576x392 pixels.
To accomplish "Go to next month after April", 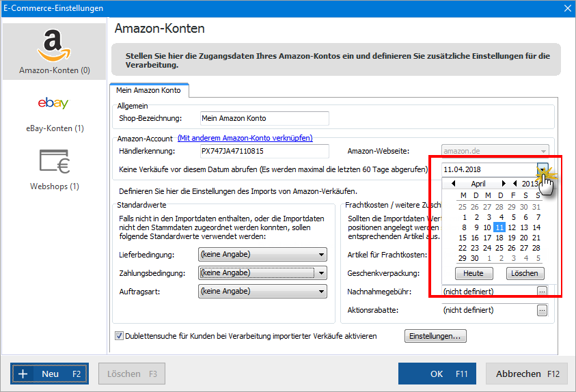I will tap(504, 183).
